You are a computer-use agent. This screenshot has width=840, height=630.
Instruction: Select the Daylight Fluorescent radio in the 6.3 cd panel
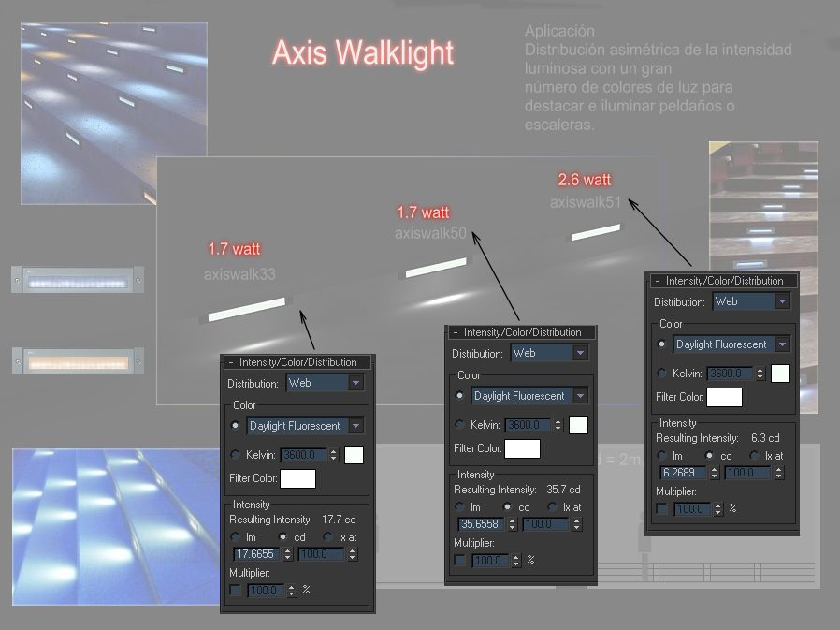tap(661, 344)
